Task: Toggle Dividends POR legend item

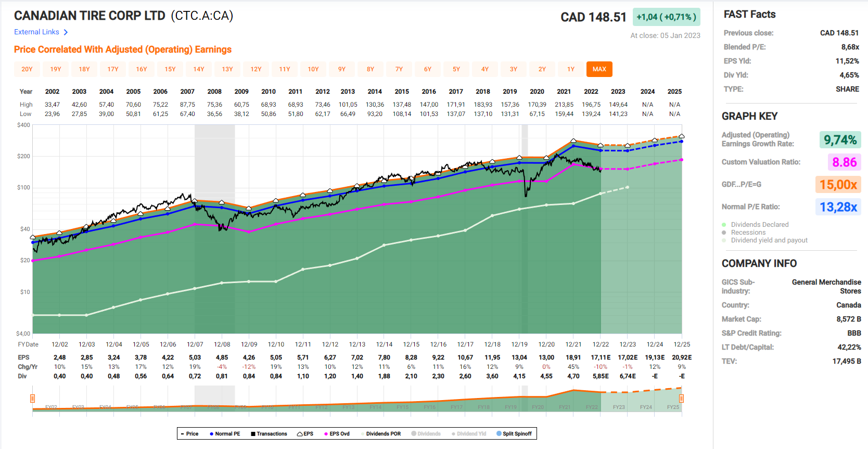Action: tap(363, 434)
